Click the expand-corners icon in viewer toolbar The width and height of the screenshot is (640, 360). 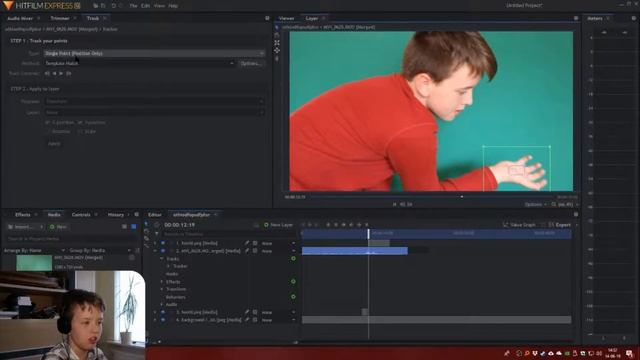tap(277, 42)
